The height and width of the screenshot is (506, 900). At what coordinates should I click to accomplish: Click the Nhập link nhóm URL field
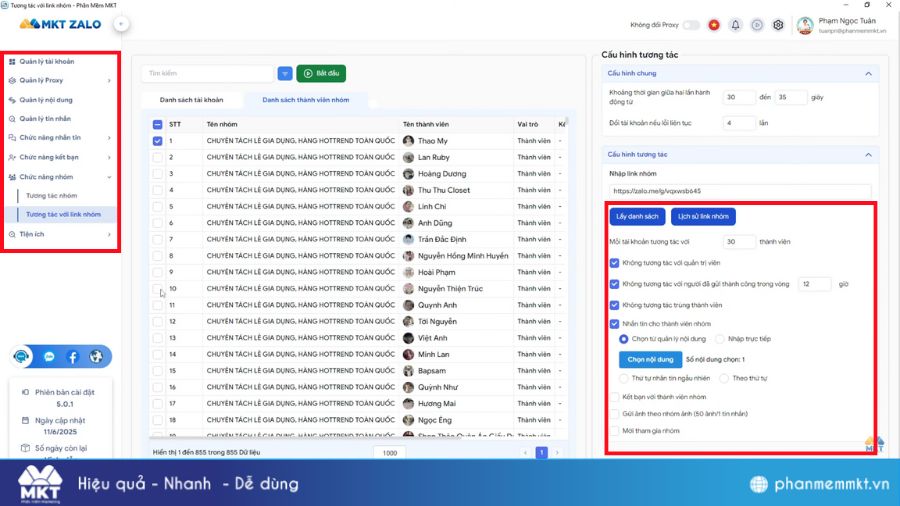[740, 191]
